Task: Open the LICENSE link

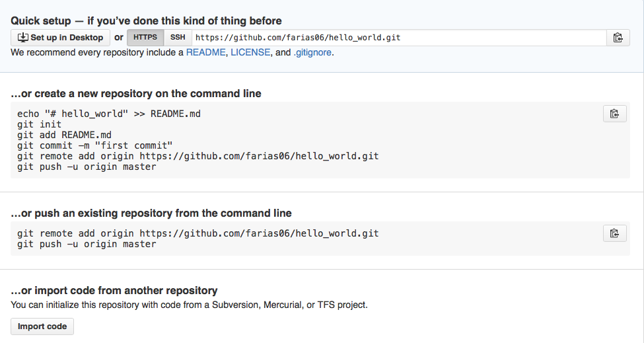Action: pos(250,52)
